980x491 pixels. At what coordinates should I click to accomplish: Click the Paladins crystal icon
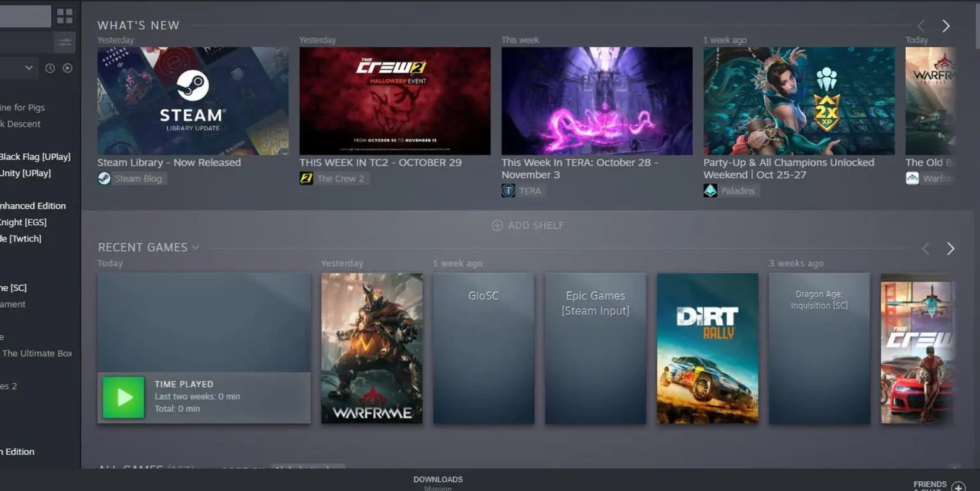coord(710,191)
